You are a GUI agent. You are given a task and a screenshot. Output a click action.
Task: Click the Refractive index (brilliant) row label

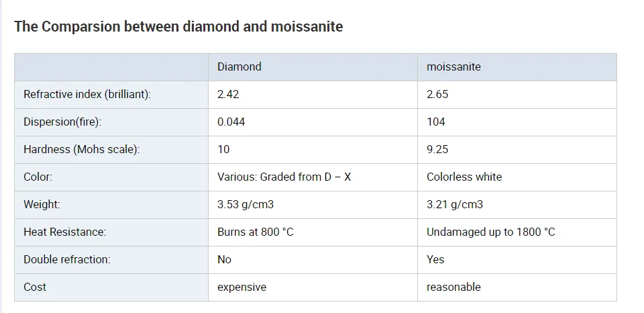pyautogui.click(x=87, y=95)
